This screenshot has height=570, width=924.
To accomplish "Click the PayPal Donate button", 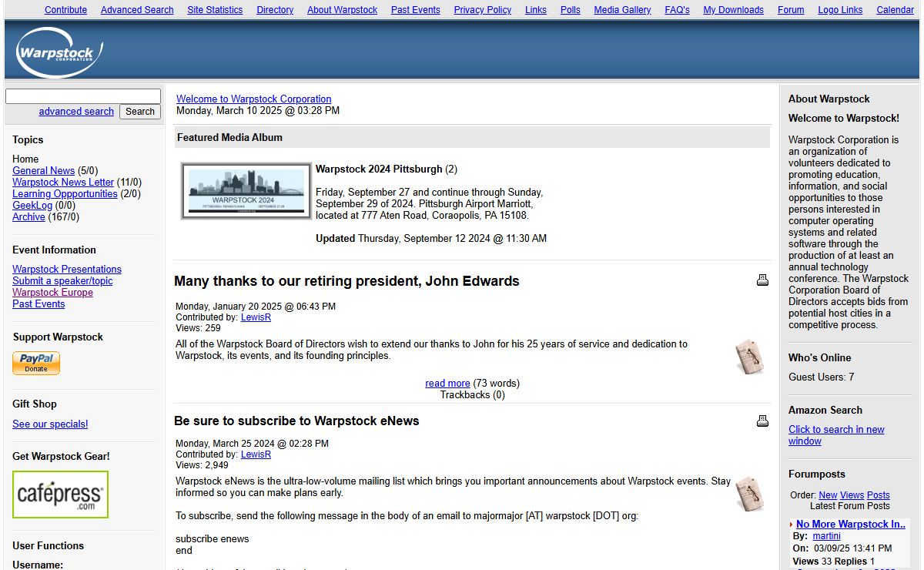I will tap(36, 363).
